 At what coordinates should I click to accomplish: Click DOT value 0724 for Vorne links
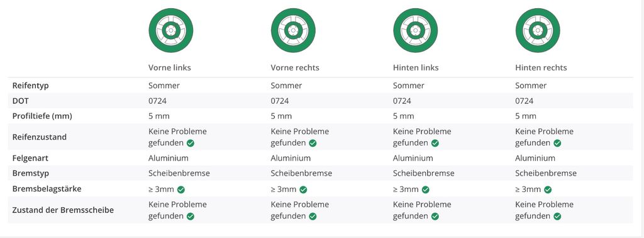[x=157, y=101]
